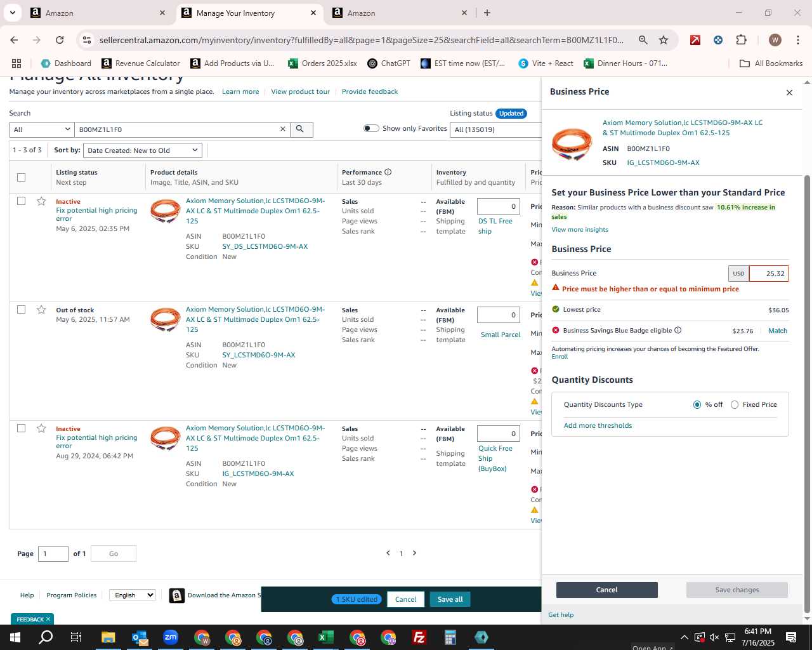Open English language dropdown
812x650 pixels.
[x=132, y=595]
